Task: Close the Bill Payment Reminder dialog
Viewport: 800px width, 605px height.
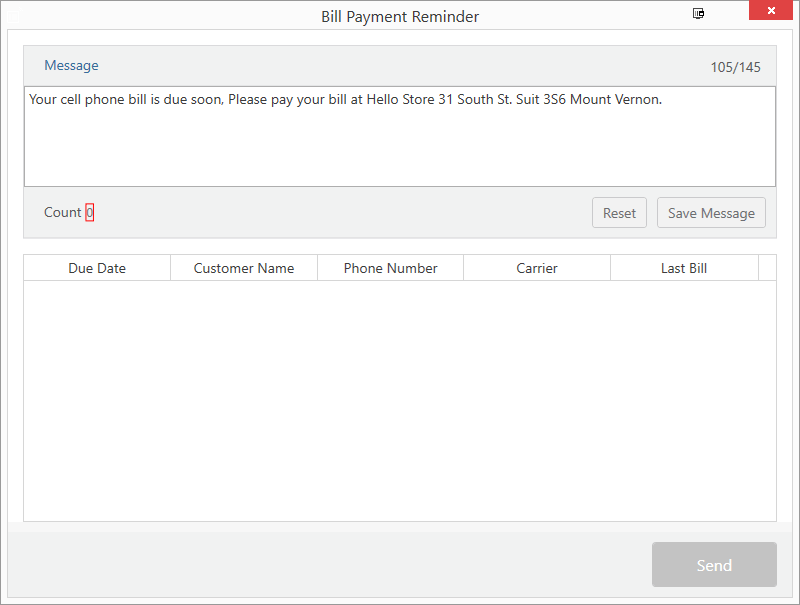Action: pos(770,10)
